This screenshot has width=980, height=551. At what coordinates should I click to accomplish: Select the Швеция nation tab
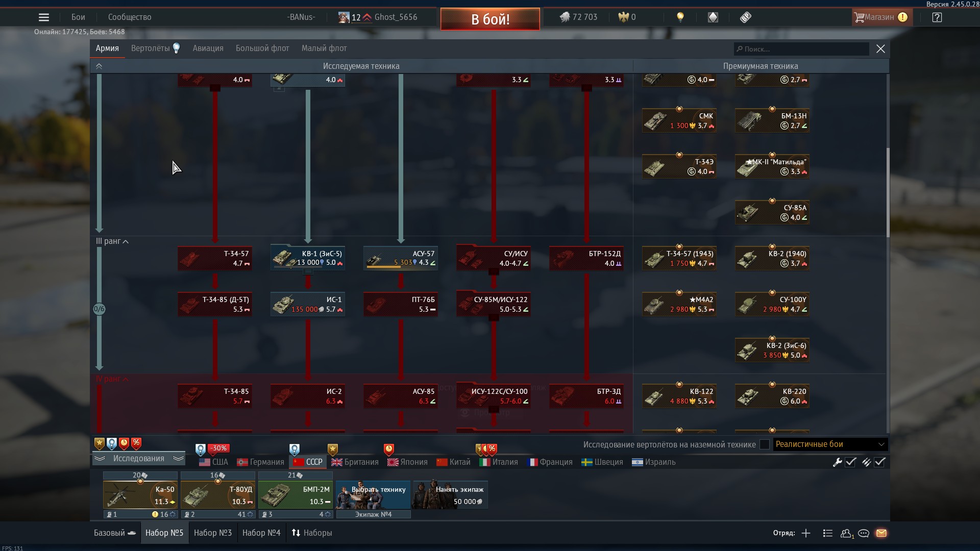[602, 462]
